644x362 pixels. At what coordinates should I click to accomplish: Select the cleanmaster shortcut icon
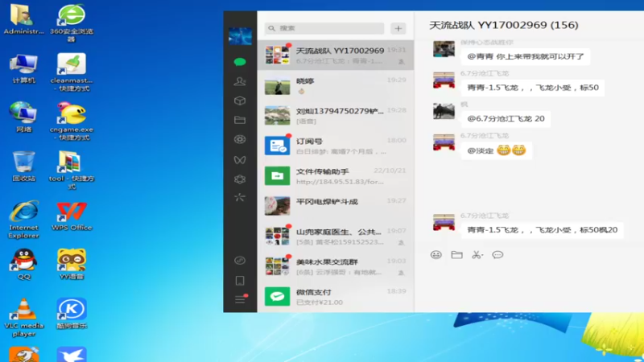72,72
